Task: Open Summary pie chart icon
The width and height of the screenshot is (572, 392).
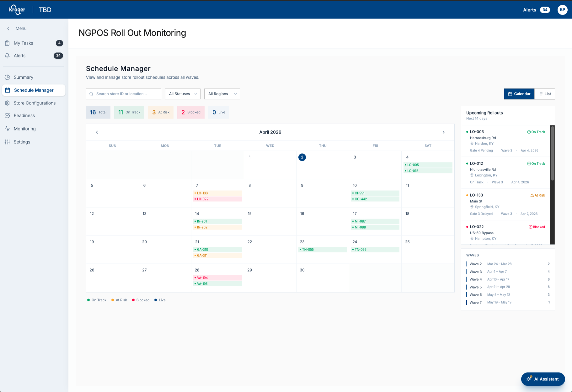Action: [7, 77]
